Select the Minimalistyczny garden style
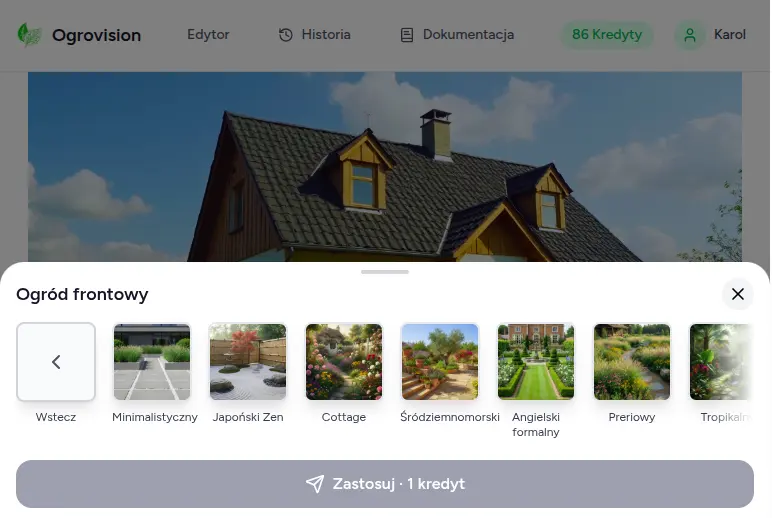 [152, 362]
